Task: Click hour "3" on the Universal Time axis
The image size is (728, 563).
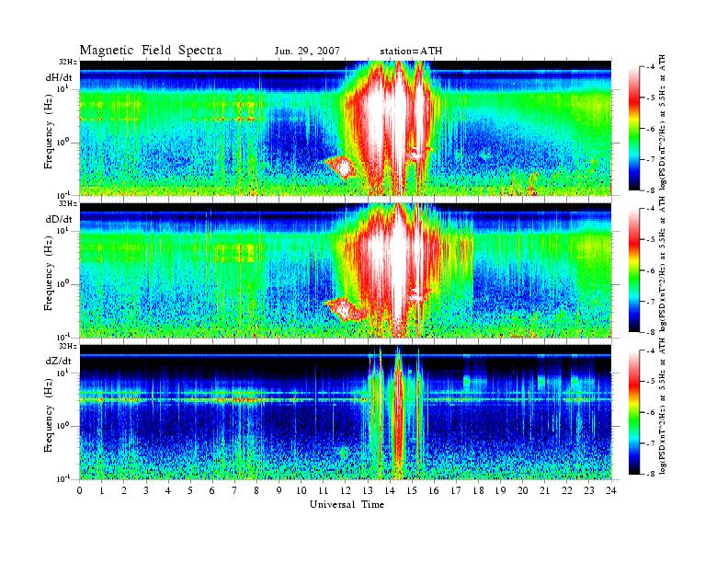Action: tap(146, 491)
